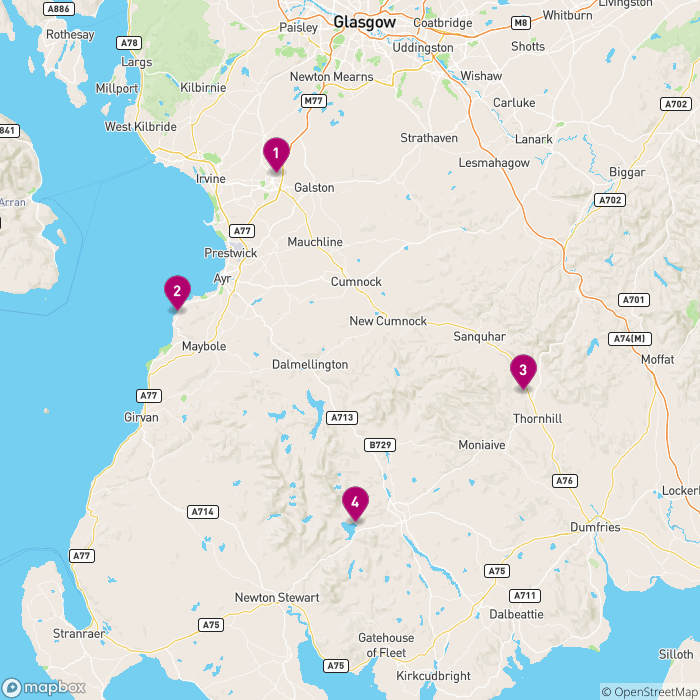700x700 pixels.
Task: Click the M77 motorway shield
Action: click(x=313, y=101)
